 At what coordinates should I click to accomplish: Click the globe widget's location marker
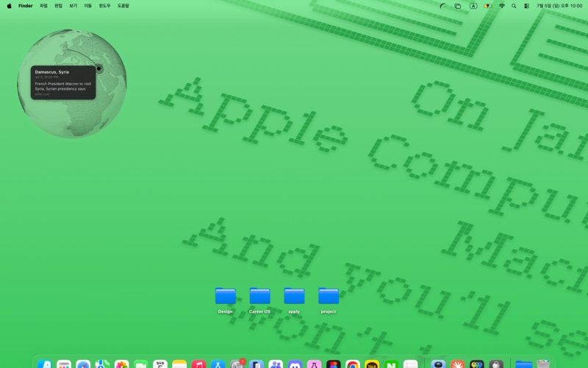(98, 68)
